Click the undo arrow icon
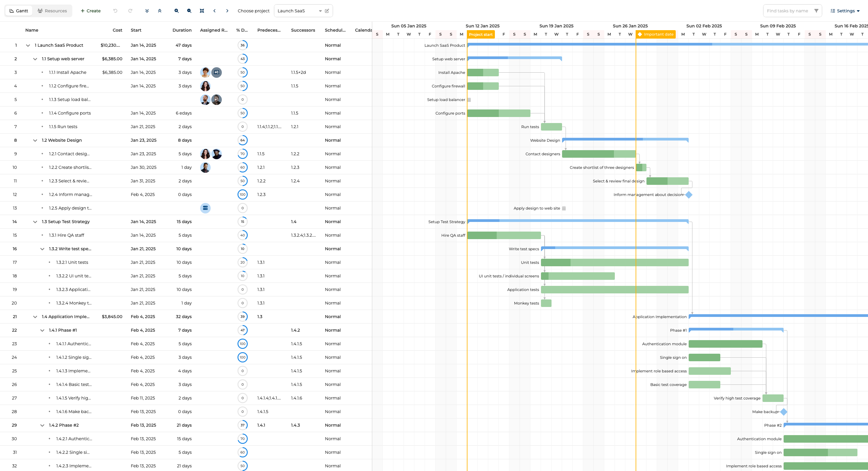The height and width of the screenshot is (471, 868). pos(115,11)
